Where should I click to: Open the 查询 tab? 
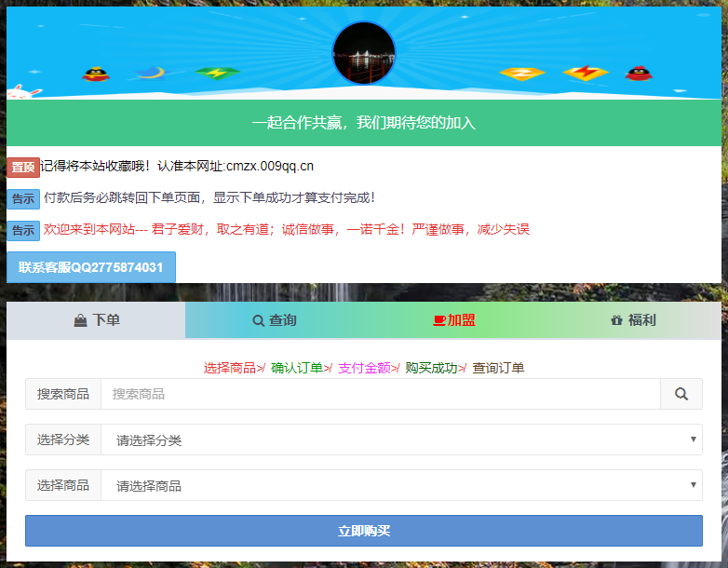click(275, 320)
